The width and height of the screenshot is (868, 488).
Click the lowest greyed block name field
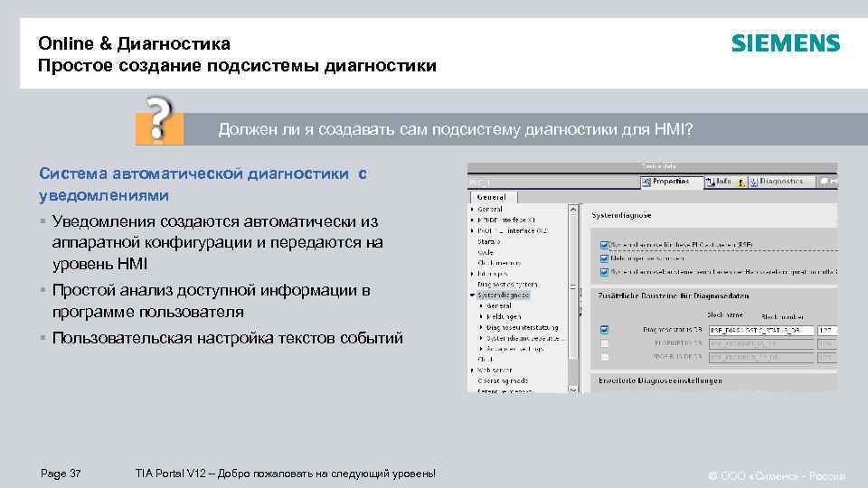(x=761, y=358)
